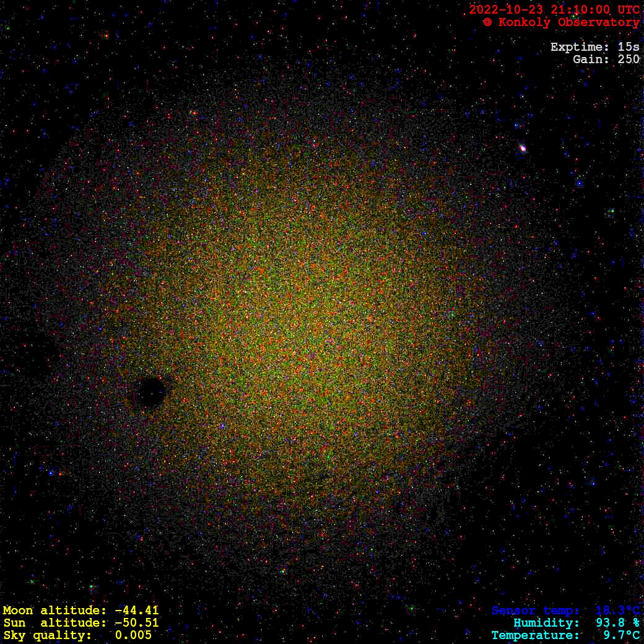Select the sky quality value 0.005
Viewport: 644px width, 644px height.
[133, 635]
